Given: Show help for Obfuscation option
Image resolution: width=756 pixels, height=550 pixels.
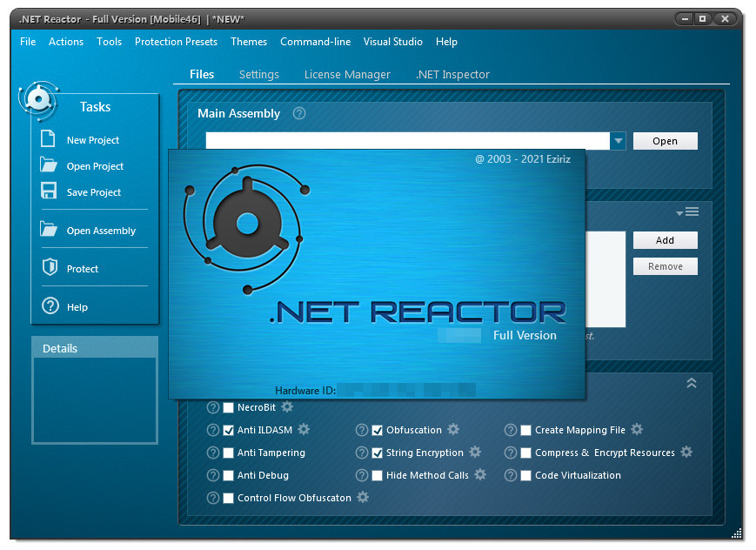Looking at the screenshot, I should tap(362, 430).
